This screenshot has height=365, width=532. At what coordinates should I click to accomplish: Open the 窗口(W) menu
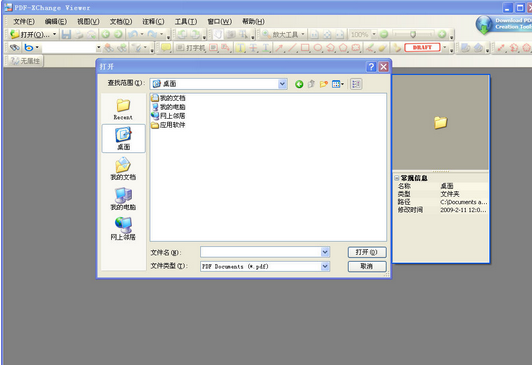pyautogui.click(x=220, y=21)
